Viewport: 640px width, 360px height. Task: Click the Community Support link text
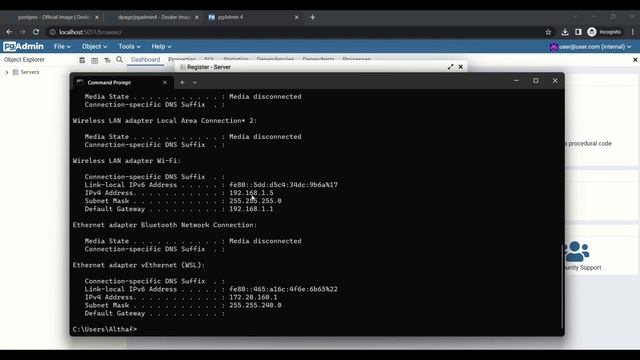(x=582, y=268)
